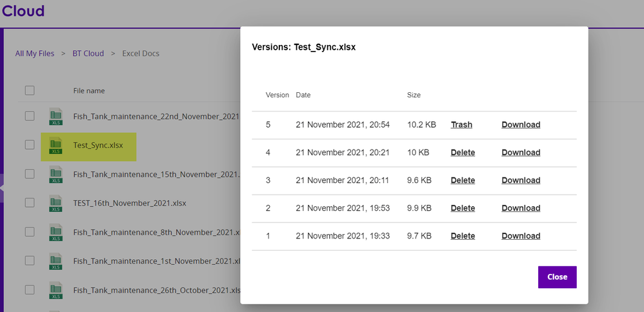
Task: Delete version 2 from 19:53
Action: (463, 208)
